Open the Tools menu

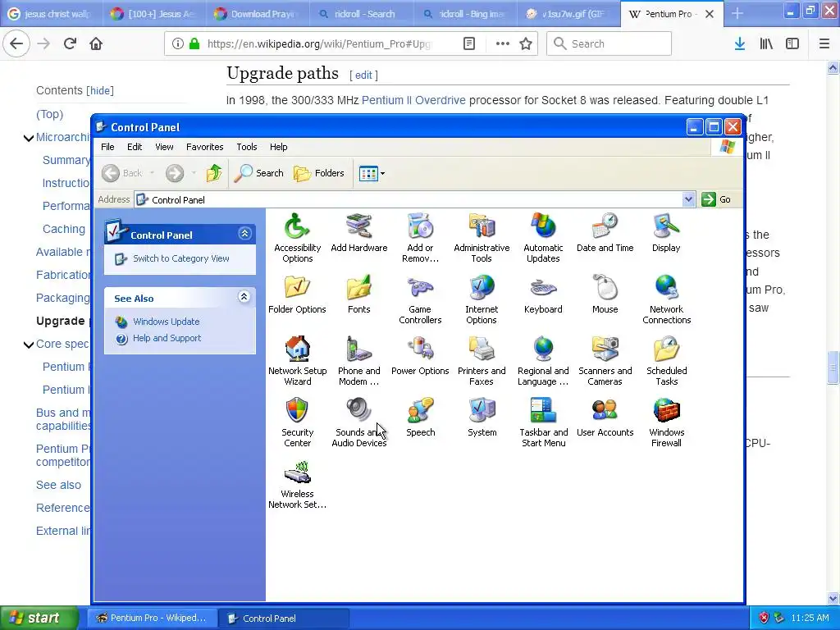(x=246, y=147)
